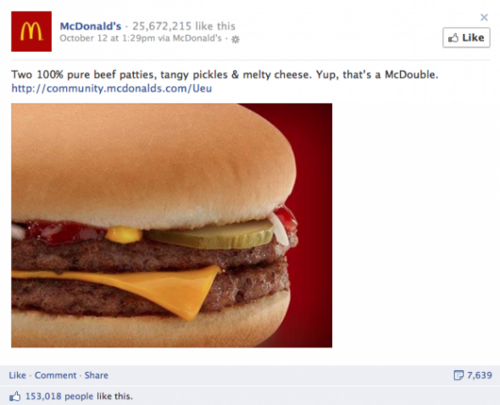Open the McDonald's page name link

pyautogui.click(x=90, y=26)
